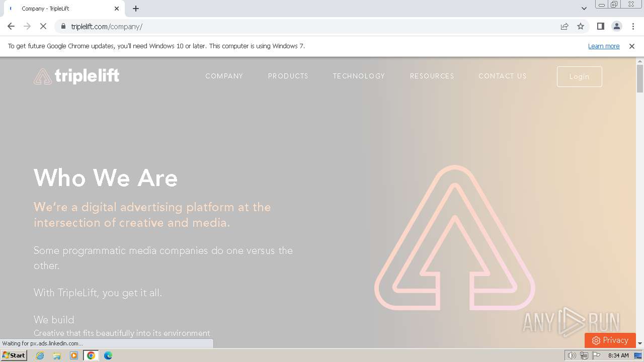Image resolution: width=644 pixels, height=362 pixels.
Task: Open File Explorer from the taskbar
Action: 57,355
